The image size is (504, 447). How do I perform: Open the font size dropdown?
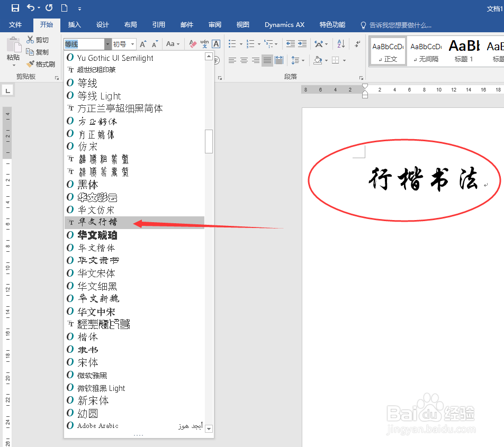pos(131,44)
